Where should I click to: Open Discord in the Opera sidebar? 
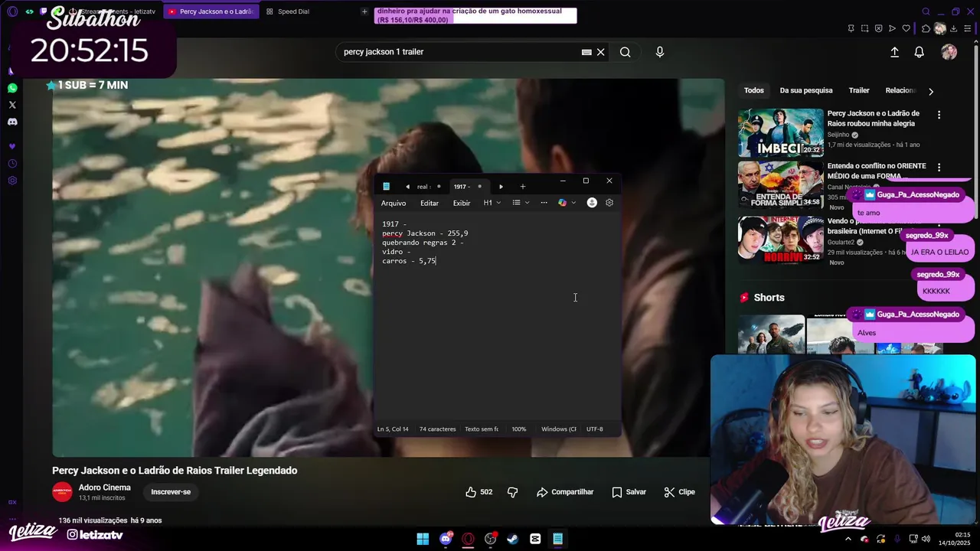pos(12,122)
